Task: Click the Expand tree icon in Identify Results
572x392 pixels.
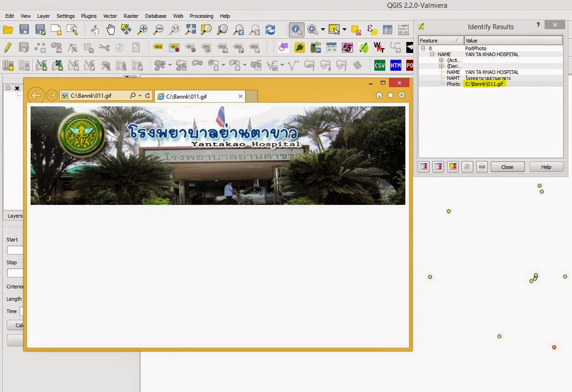Action: [x=424, y=167]
